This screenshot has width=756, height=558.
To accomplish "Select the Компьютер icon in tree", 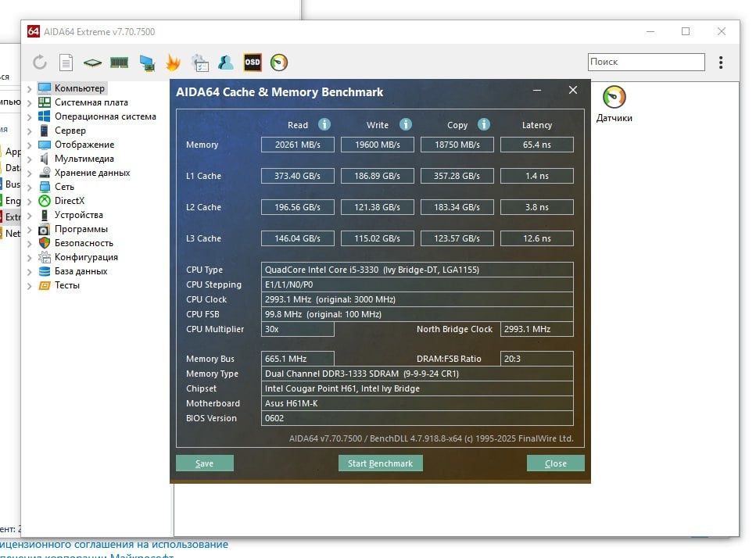I will click(x=45, y=88).
